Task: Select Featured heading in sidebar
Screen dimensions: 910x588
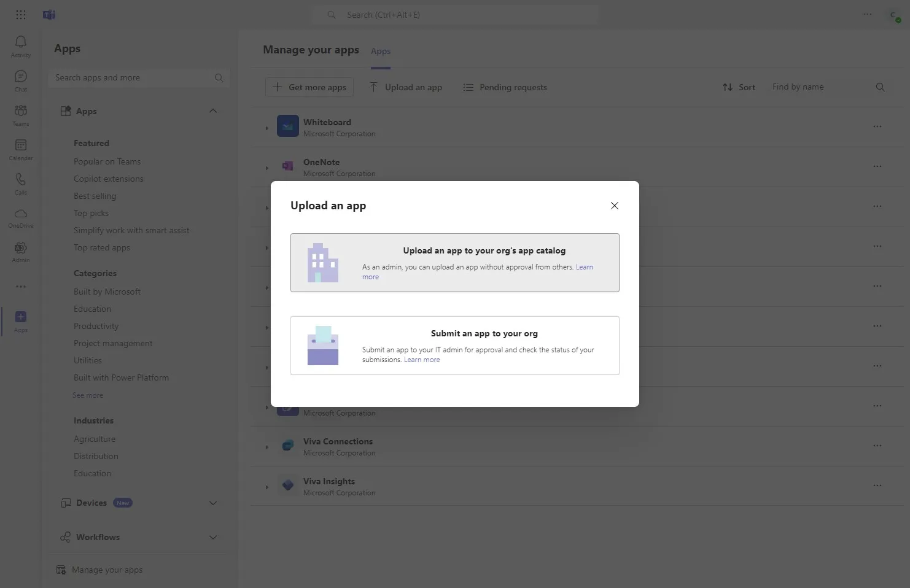Action: [91, 143]
